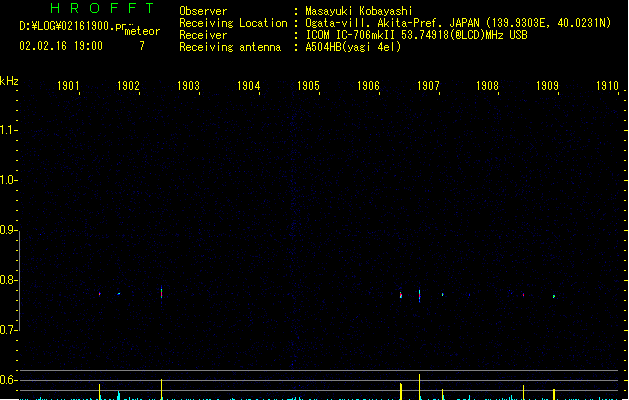Screen dimensions: 629x400
Task: Select the ICOM IC-706mkII receiver description
Action: 416,35
